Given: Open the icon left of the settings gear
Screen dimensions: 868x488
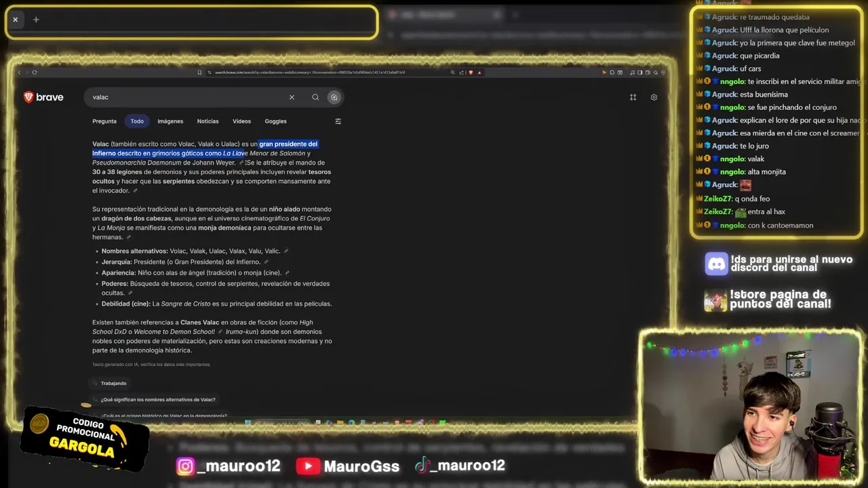Looking at the screenshot, I should tap(633, 97).
